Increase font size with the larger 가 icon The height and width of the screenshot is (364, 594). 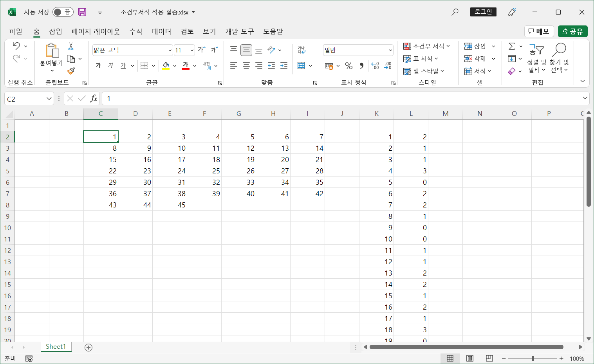coord(202,50)
